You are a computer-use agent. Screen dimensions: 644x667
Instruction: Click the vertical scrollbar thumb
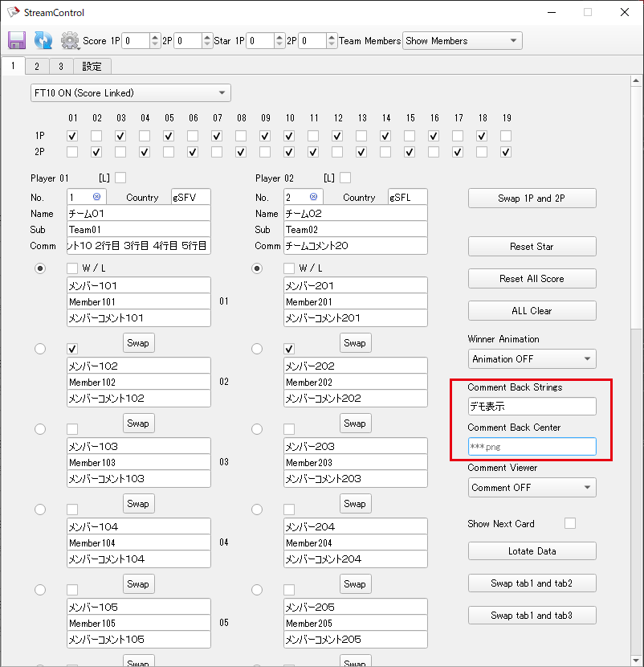coord(636,207)
